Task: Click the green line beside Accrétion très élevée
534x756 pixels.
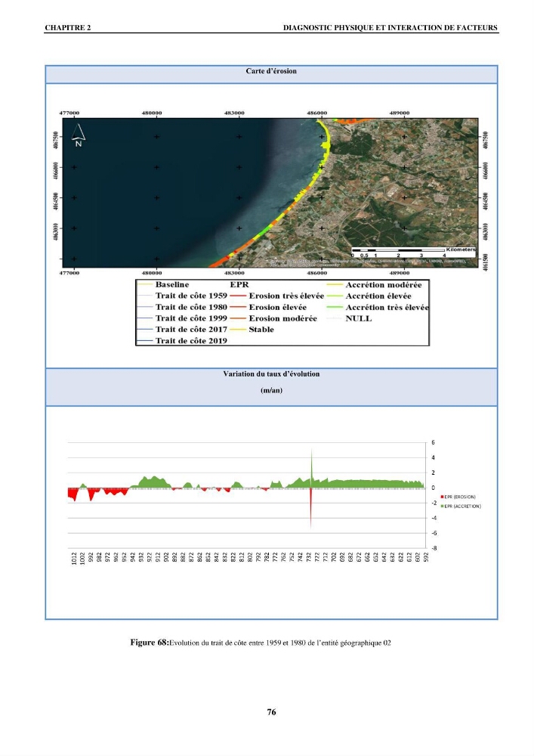Action: click(x=335, y=308)
